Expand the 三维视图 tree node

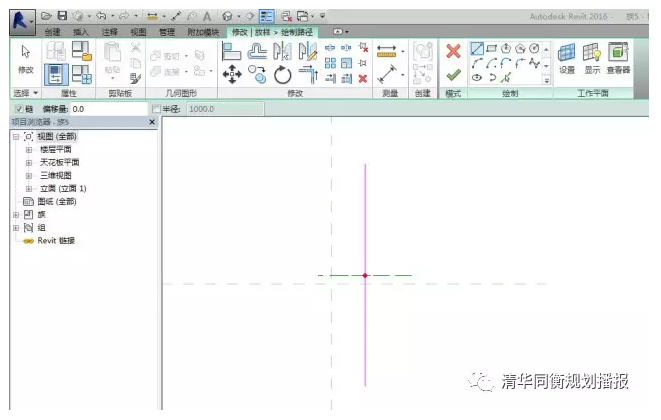point(29,176)
